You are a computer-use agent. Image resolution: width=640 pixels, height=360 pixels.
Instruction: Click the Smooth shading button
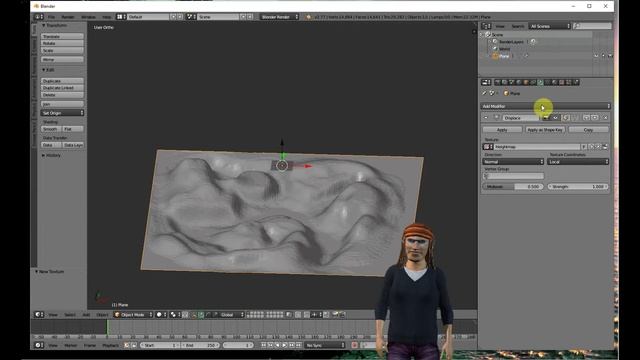pyautogui.click(x=51, y=129)
